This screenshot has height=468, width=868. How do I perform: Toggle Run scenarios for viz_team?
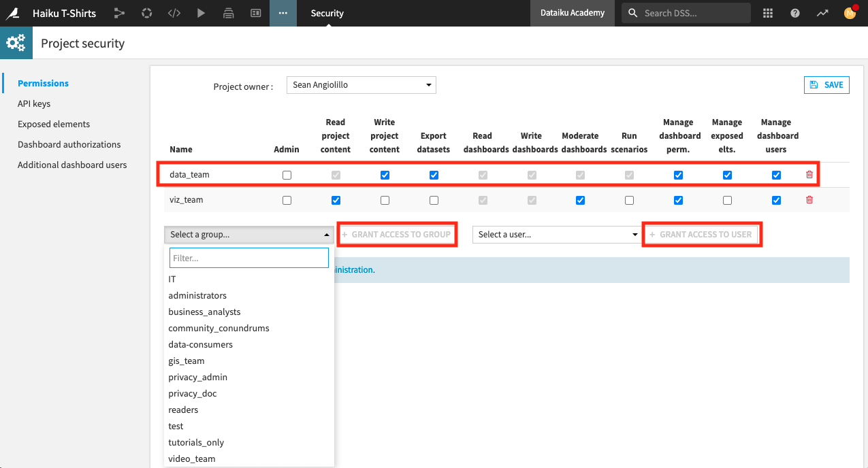[629, 200]
